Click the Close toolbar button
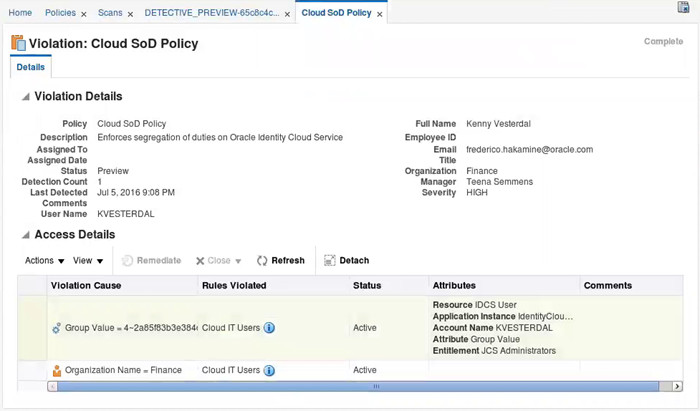Image resolution: width=700 pixels, height=411 pixels. point(213,261)
